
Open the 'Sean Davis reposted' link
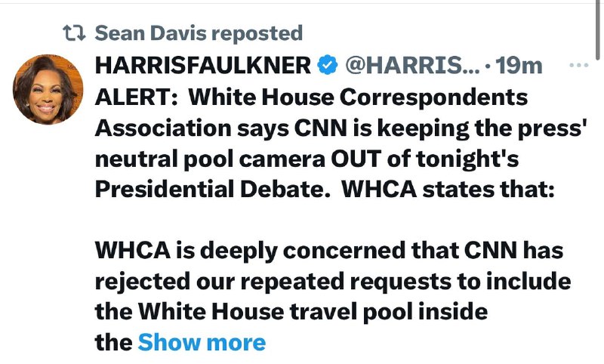[x=199, y=33]
